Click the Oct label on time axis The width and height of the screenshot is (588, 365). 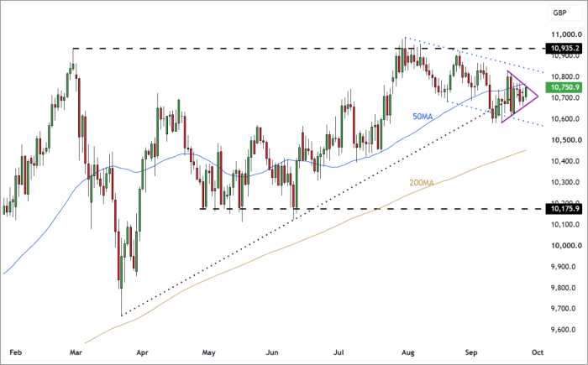click(538, 352)
